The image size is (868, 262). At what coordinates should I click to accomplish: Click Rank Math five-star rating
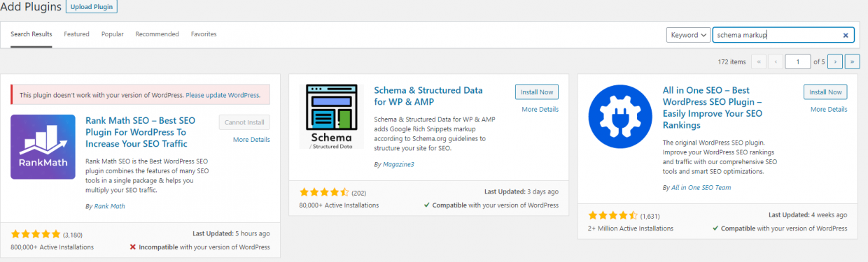click(x=36, y=233)
